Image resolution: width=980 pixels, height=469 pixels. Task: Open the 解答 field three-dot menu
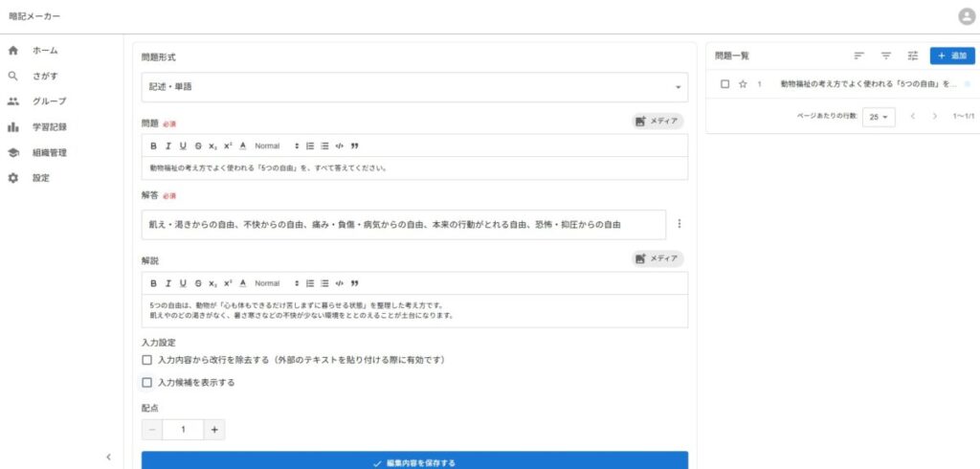[679, 224]
